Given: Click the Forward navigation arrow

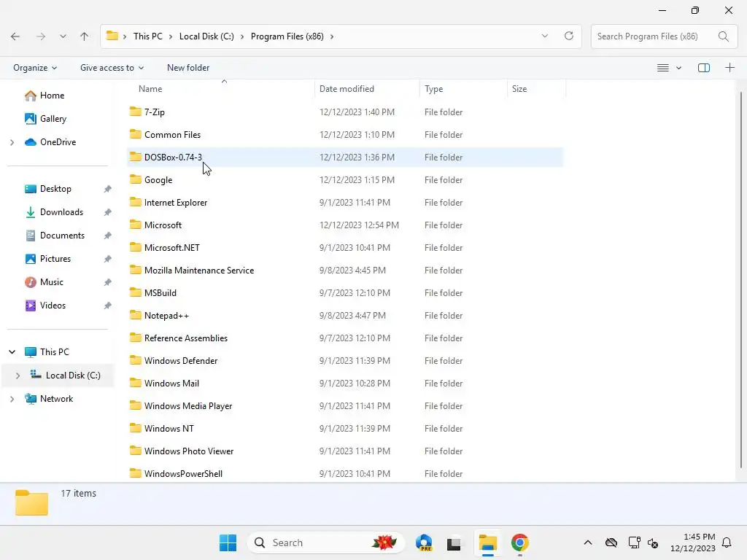Looking at the screenshot, I should click(x=41, y=36).
